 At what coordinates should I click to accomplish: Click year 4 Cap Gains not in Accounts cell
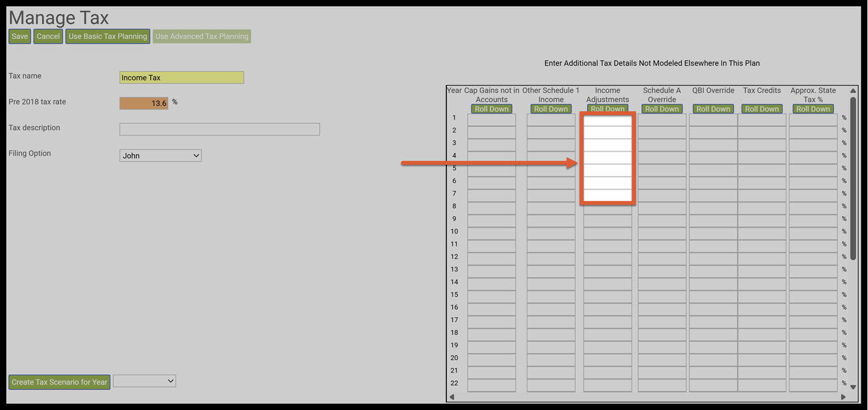click(x=492, y=158)
